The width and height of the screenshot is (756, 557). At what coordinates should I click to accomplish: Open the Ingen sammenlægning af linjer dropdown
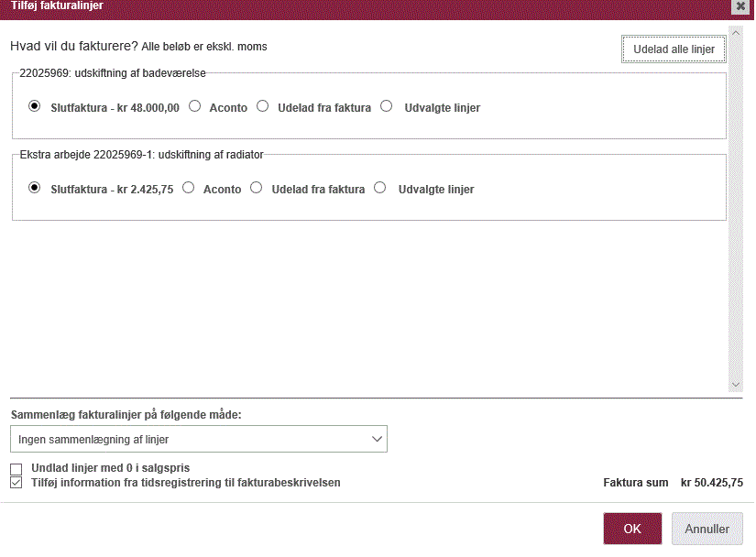pos(199,439)
